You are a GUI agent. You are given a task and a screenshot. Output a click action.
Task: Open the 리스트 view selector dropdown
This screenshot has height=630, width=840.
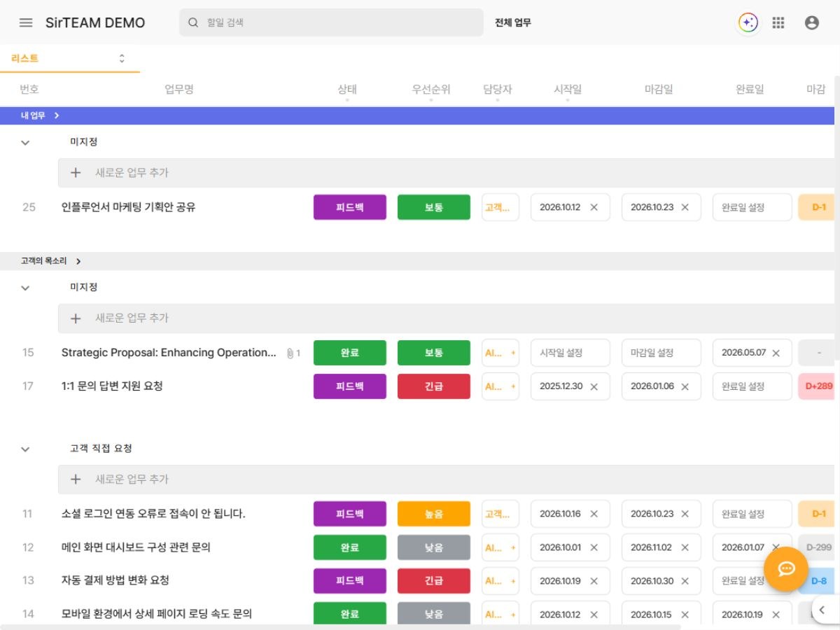click(x=70, y=59)
